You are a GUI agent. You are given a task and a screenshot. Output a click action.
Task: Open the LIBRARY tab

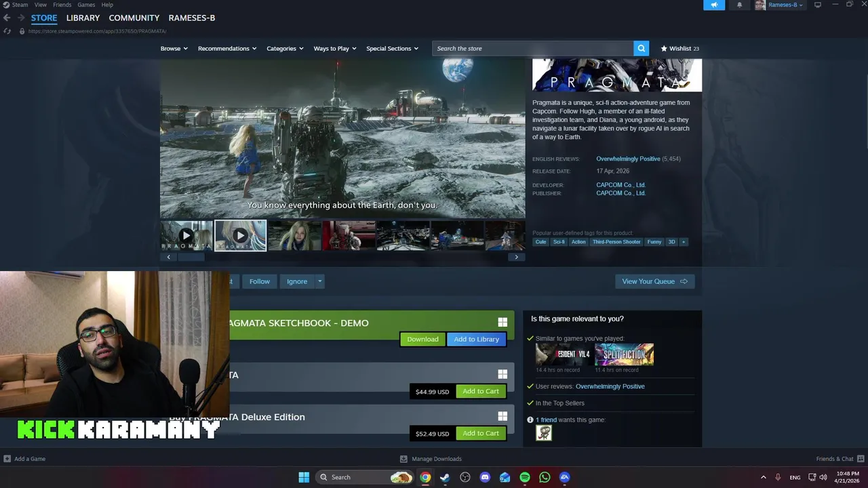click(x=83, y=18)
